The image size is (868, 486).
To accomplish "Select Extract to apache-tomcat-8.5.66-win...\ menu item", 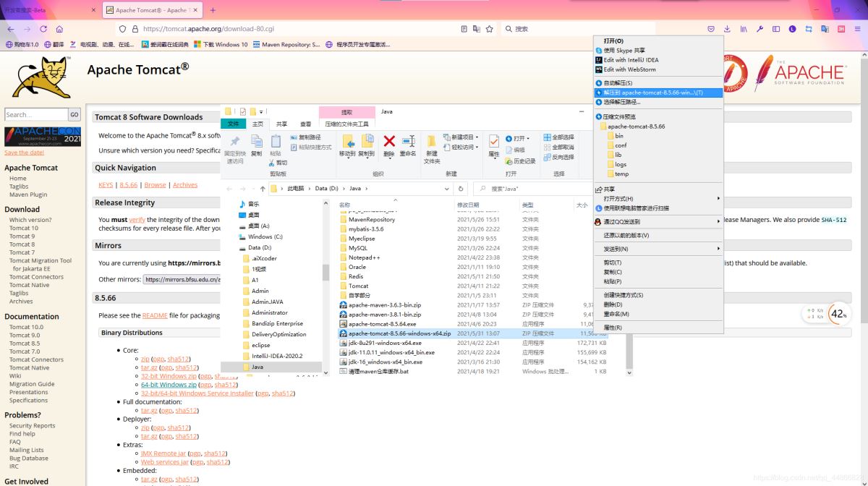I will (658, 93).
